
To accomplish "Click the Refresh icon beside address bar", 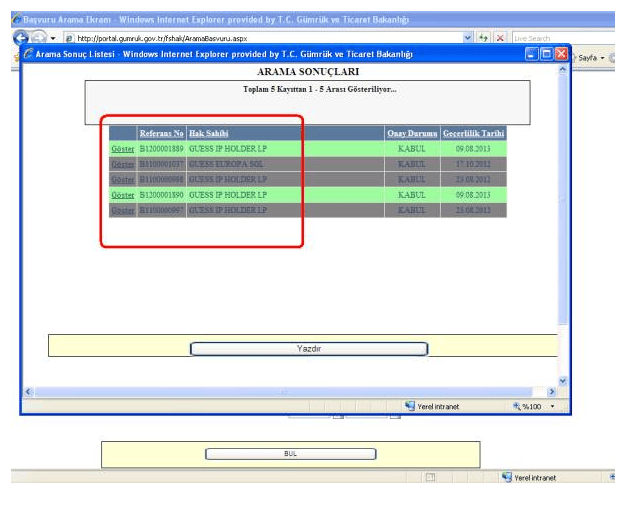I will click(x=485, y=38).
